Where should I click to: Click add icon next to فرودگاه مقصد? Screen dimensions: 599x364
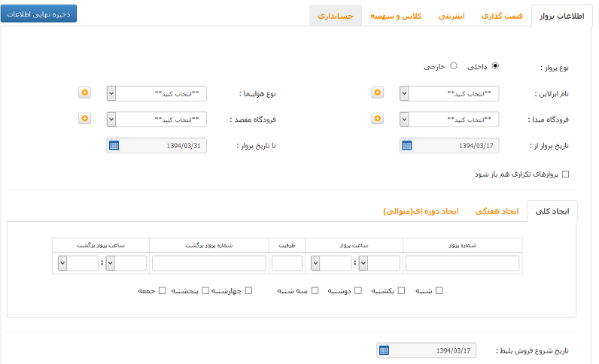85,119
